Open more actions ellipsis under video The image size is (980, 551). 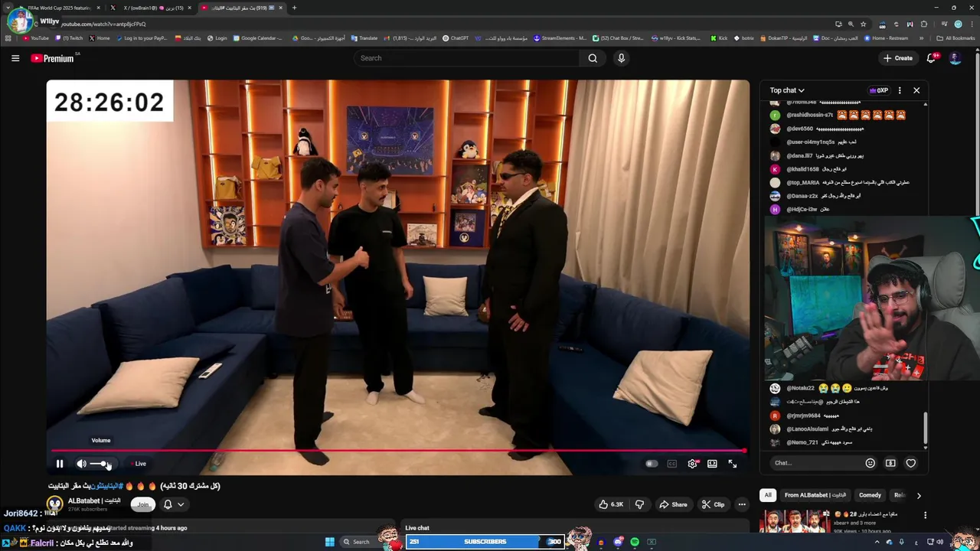tap(742, 504)
